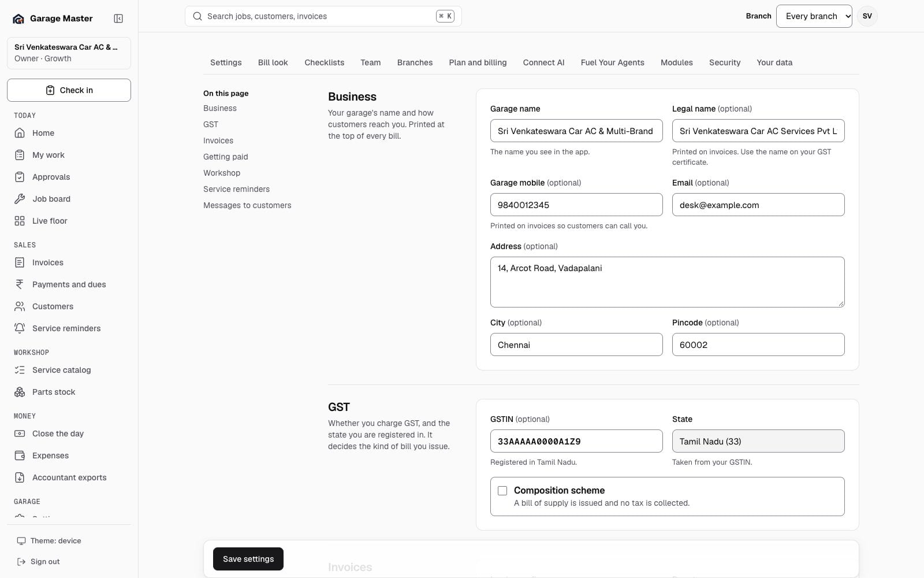Screen dimensions: 924x578
Task: Click the Live floor grid icon
Action: 20,221
